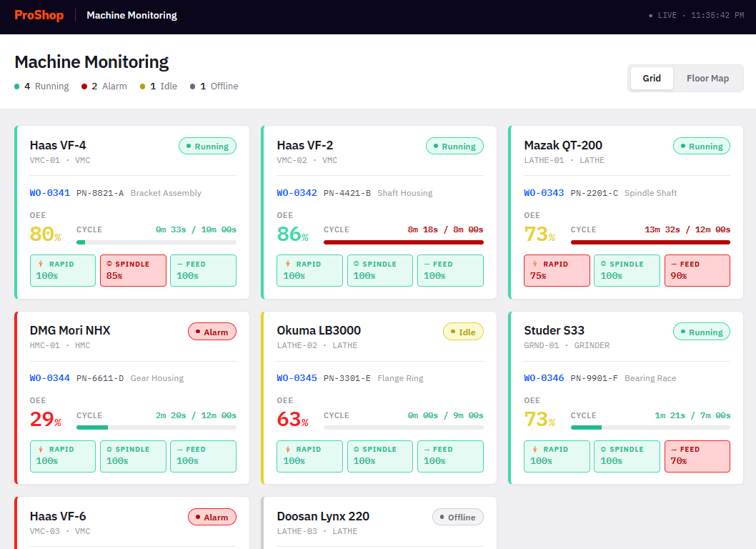Open work order WO-0342
The height and width of the screenshot is (549, 756).
(297, 193)
